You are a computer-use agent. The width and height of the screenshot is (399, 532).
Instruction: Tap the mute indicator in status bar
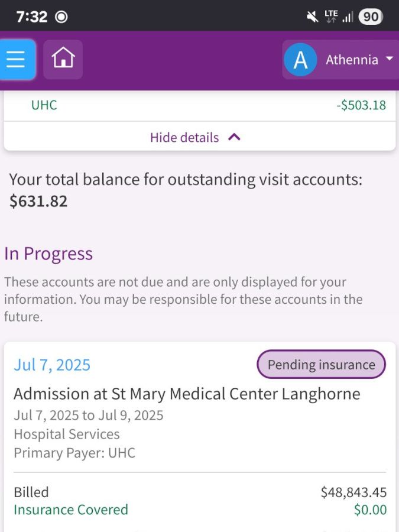click(x=313, y=17)
